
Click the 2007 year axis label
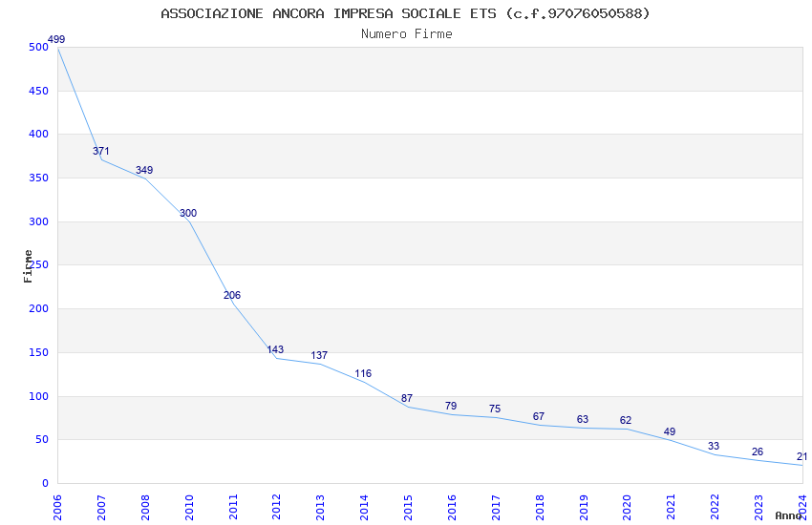101,508
